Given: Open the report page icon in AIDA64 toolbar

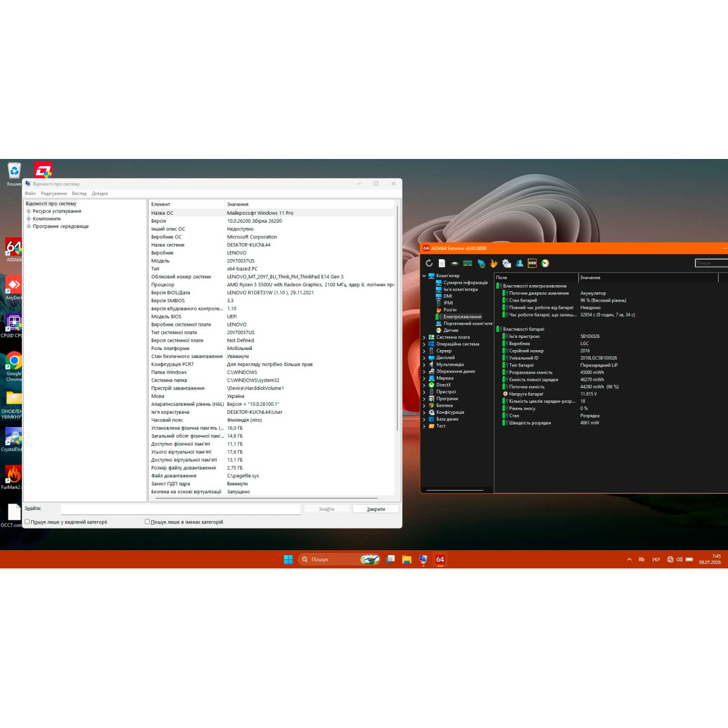Looking at the screenshot, I should (x=442, y=263).
